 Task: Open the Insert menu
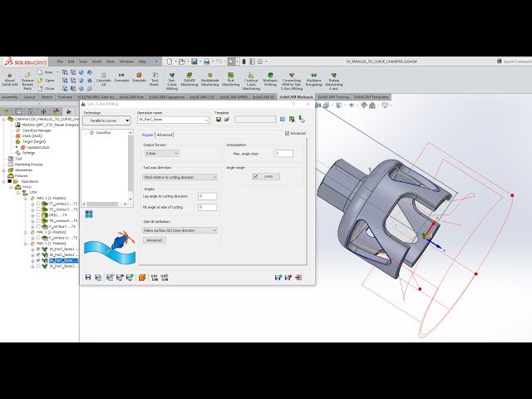click(96, 62)
